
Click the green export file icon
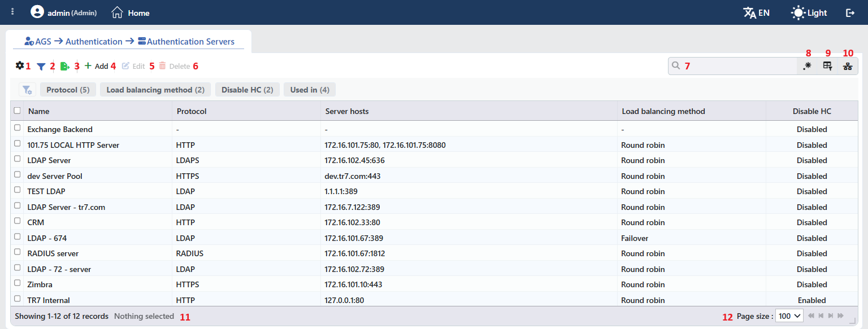point(65,66)
